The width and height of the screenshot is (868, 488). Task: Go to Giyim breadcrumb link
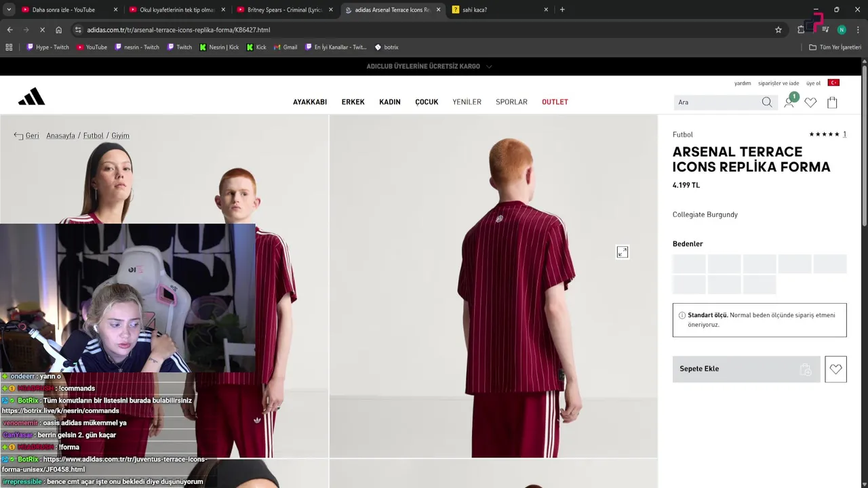(x=120, y=136)
